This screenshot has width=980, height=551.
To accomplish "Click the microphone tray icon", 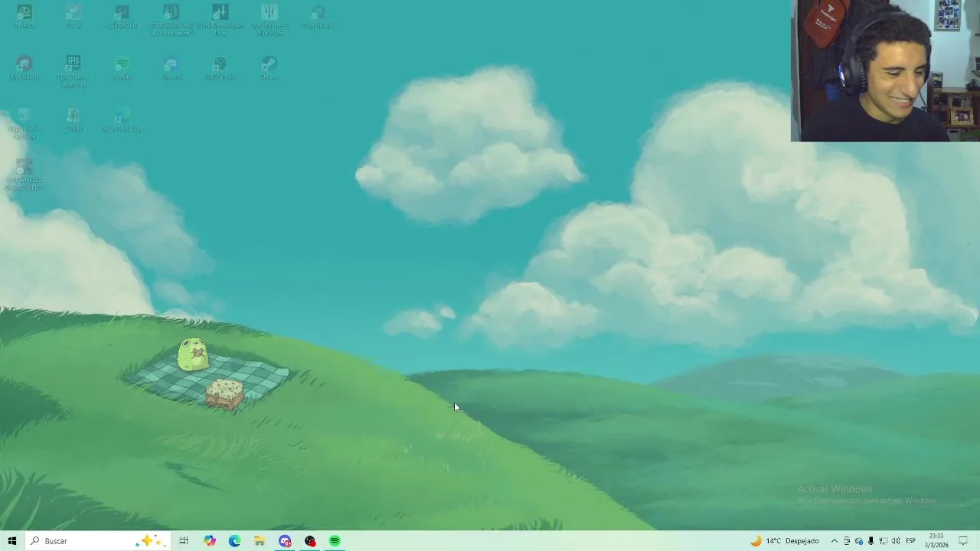I will [871, 541].
